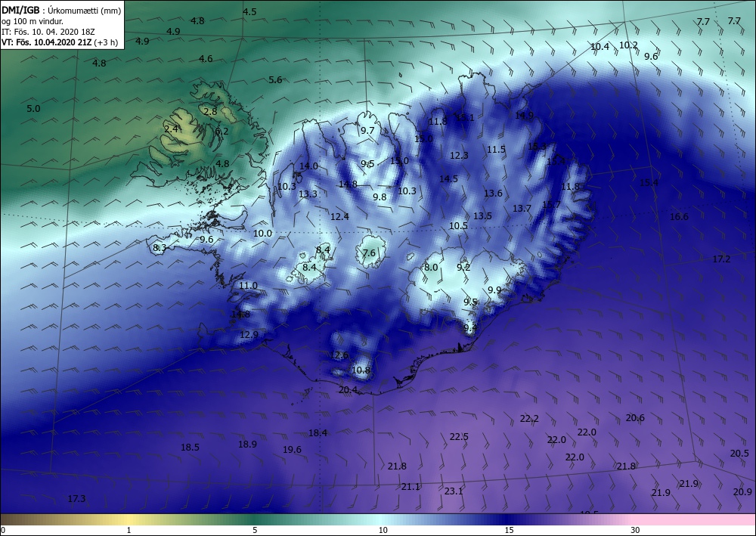
Task: Click the 13.6 value label
Action: [x=493, y=194]
